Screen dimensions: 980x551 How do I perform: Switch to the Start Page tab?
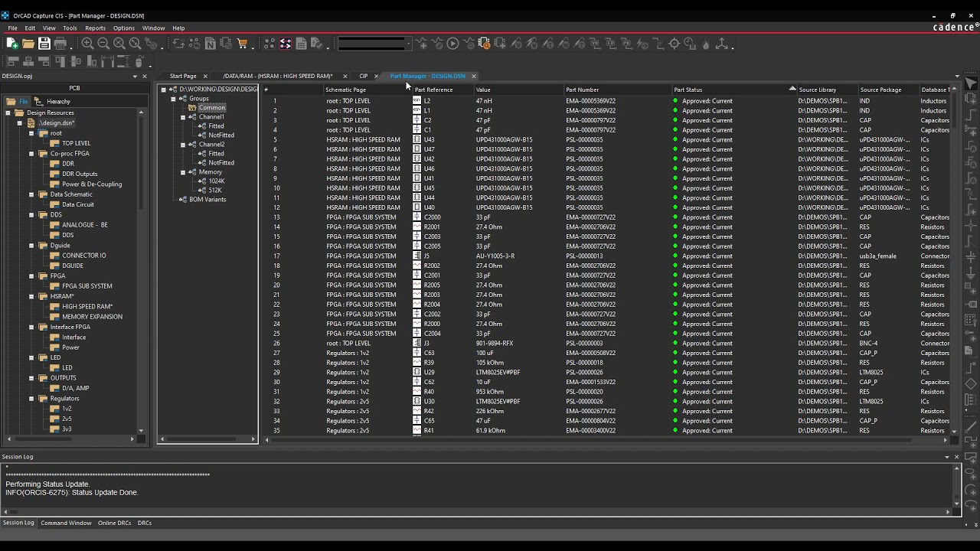click(x=183, y=76)
